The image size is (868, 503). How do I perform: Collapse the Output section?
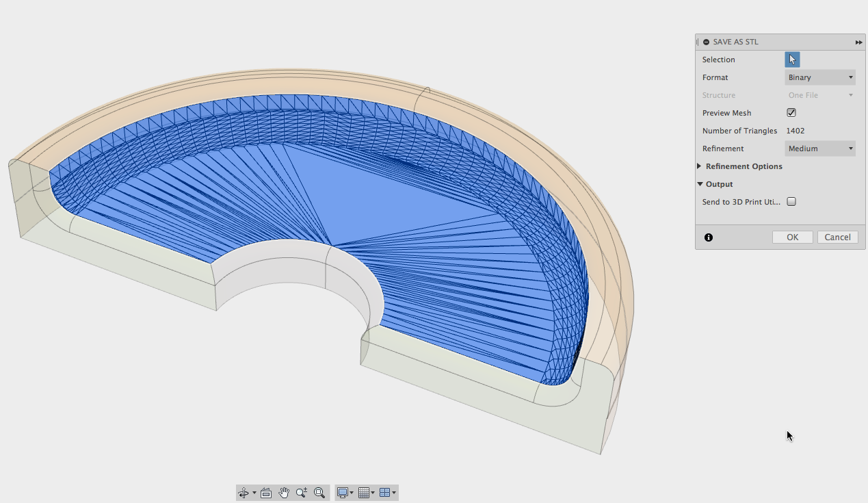tap(700, 184)
